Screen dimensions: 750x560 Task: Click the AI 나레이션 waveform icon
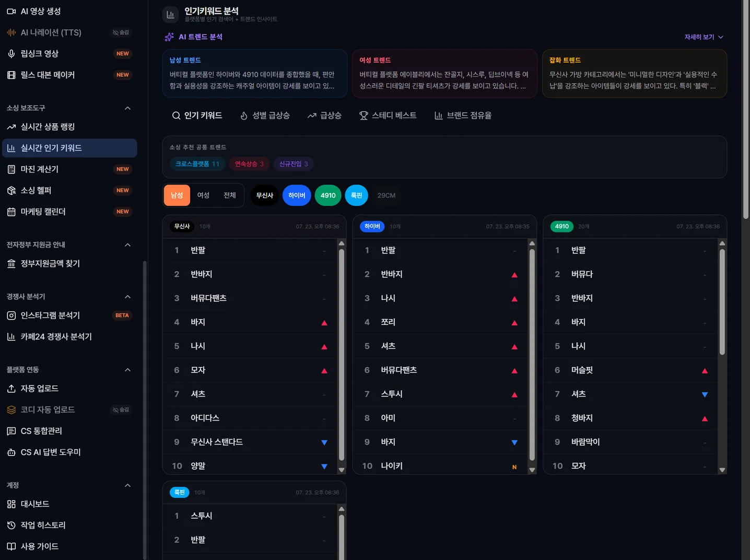pyautogui.click(x=11, y=32)
